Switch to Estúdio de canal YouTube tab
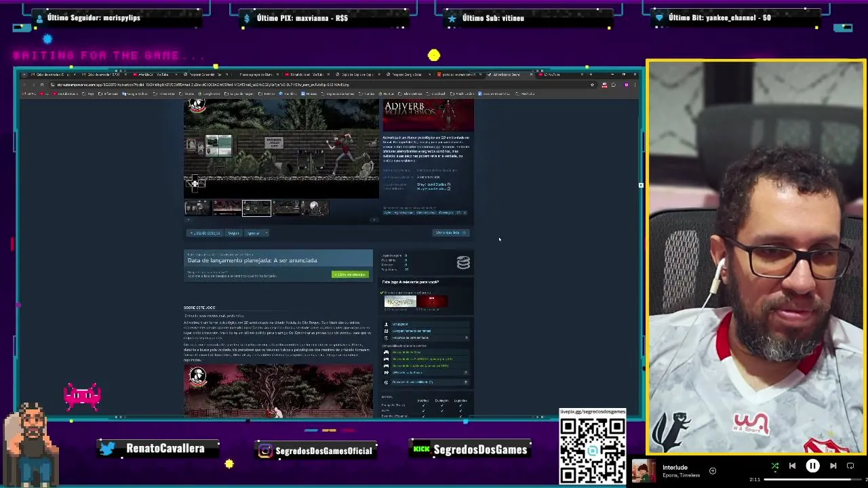The height and width of the screenshot is (488, 868). pos(309,75)
